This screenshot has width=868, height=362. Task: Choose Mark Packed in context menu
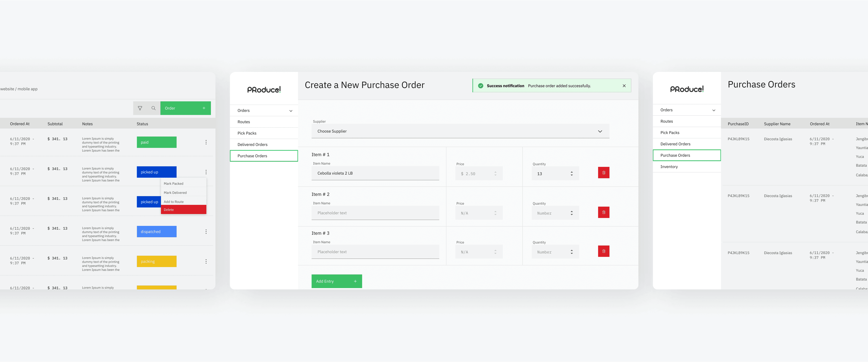point(184,184)
